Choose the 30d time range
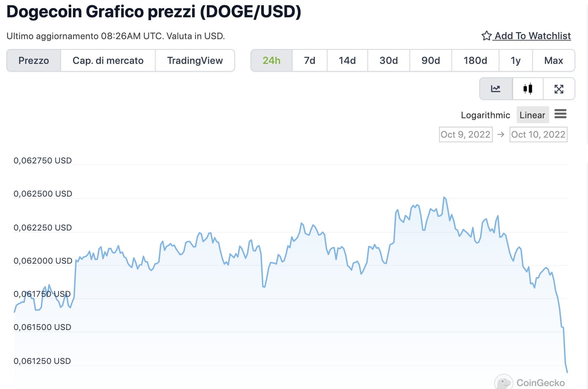588x389 pixels. pos(389,60)
